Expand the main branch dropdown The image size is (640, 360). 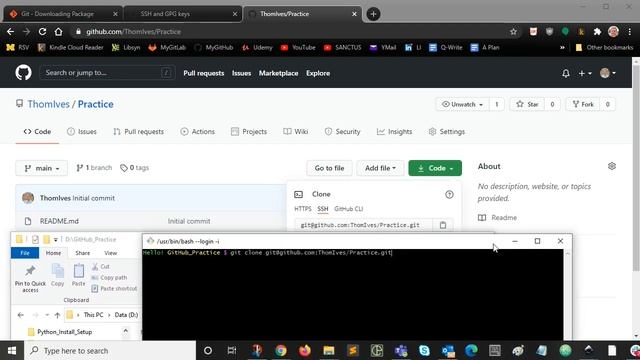click(42, 168)
